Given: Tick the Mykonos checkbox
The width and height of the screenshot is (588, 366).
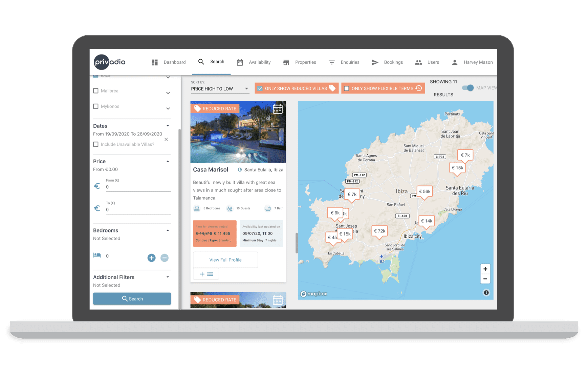Looking at the screenshot, I should tap(96, 106).
